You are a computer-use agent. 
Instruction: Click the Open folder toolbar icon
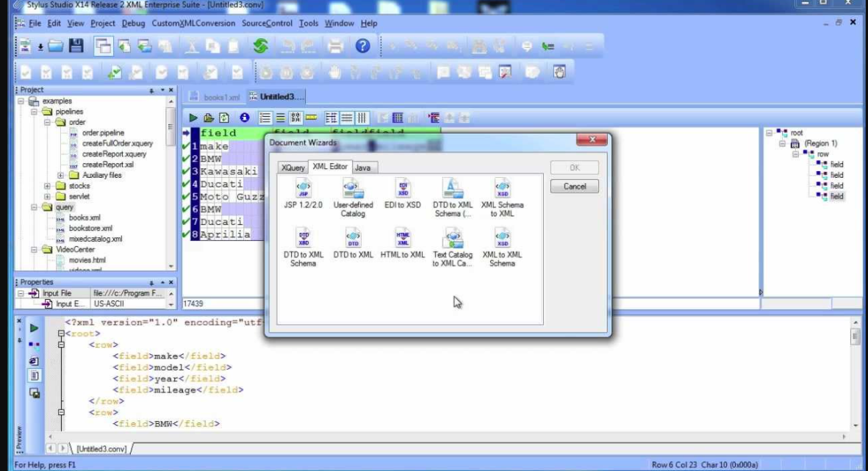click(55, 46)
